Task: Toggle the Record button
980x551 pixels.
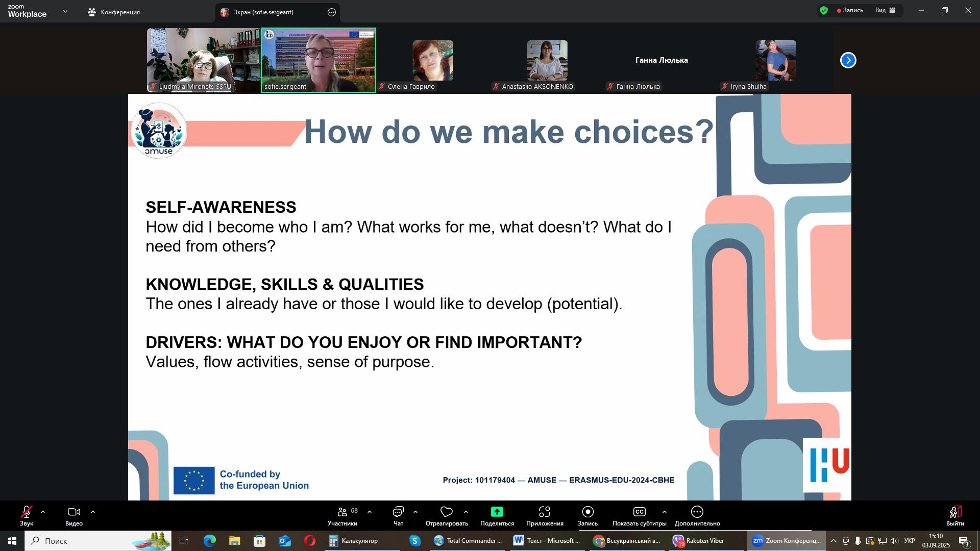Action: tap(587, 512)
